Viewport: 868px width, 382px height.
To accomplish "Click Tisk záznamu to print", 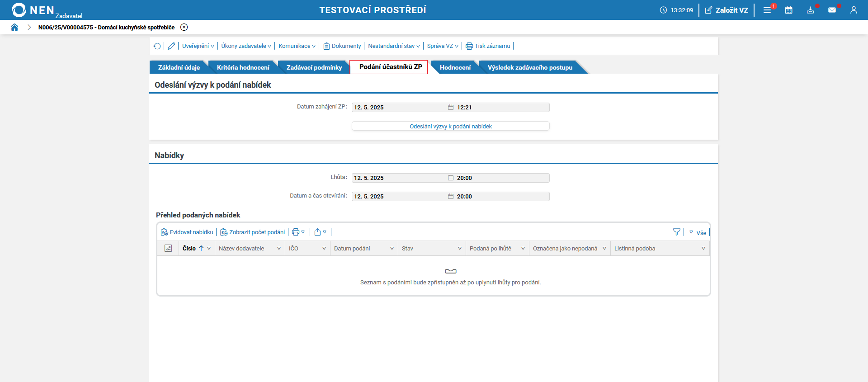I will [x=488, y=46].
